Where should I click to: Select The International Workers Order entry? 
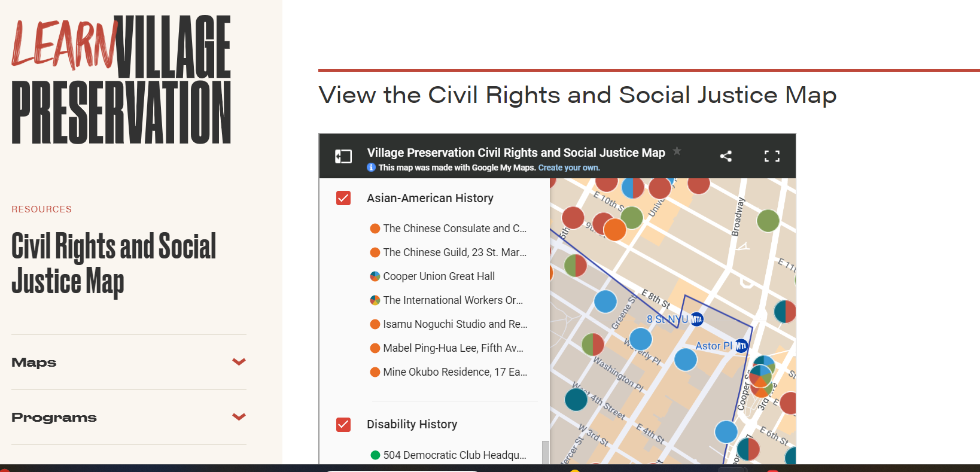453,300
